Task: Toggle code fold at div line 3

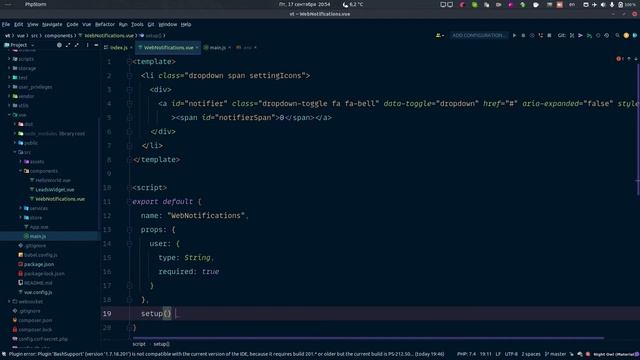Action: (129, 89)
